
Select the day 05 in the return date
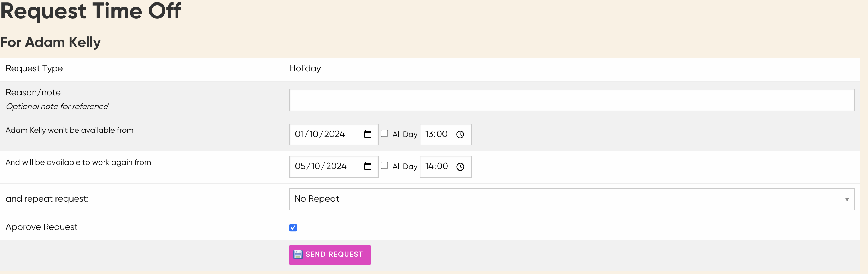coord(300,166)
